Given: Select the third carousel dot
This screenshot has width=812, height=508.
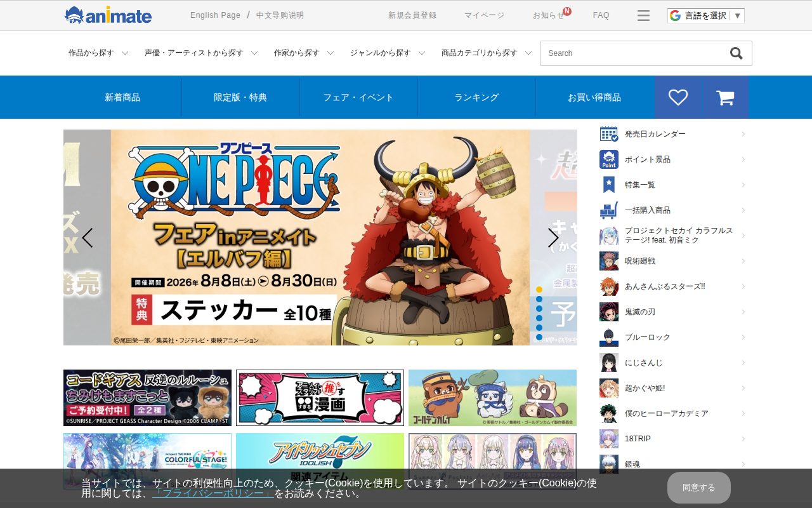Looking at the screenshot, I should [539, 309].
